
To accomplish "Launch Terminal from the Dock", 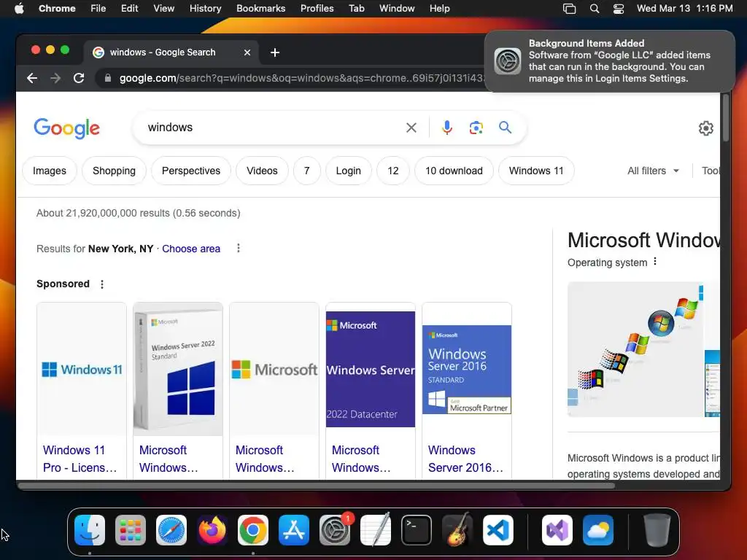I will 417,530.
